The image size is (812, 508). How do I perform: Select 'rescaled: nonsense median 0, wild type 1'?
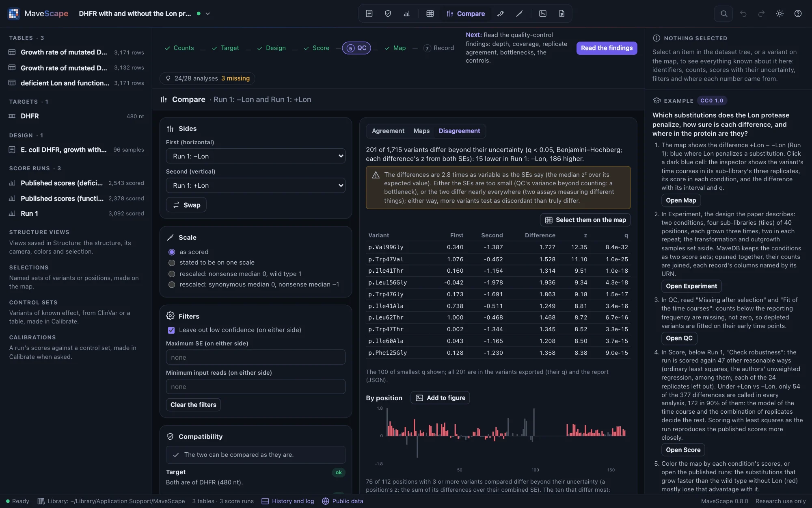(172, 274)
